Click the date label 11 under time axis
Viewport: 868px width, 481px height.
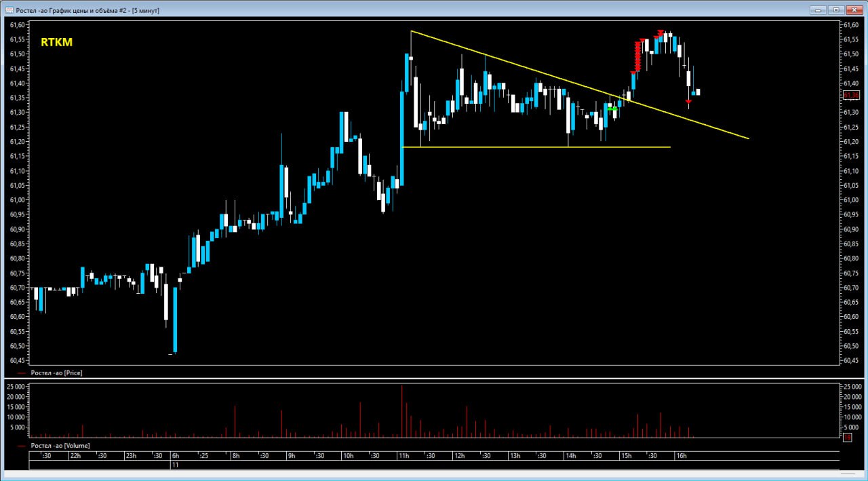175,465
